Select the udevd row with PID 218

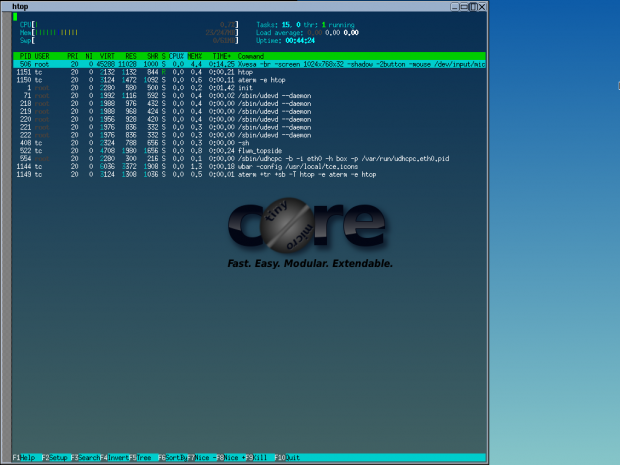point(249,104)
